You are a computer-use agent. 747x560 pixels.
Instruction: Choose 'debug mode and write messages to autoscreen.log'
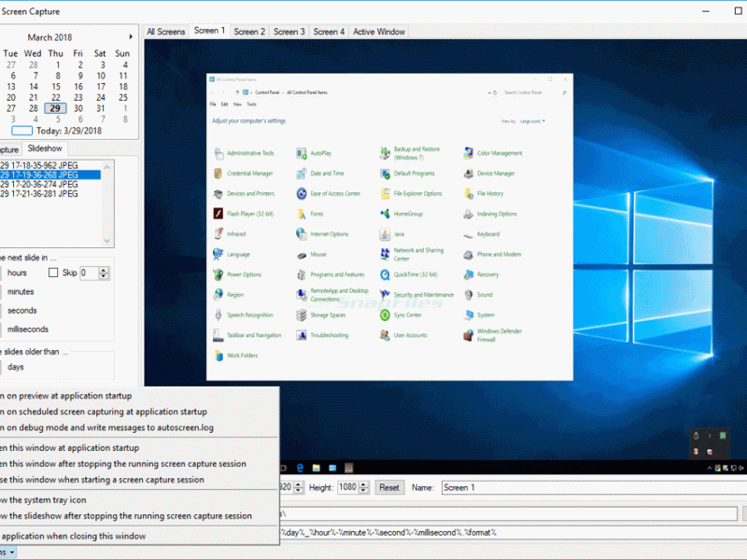tap(138, 427)
